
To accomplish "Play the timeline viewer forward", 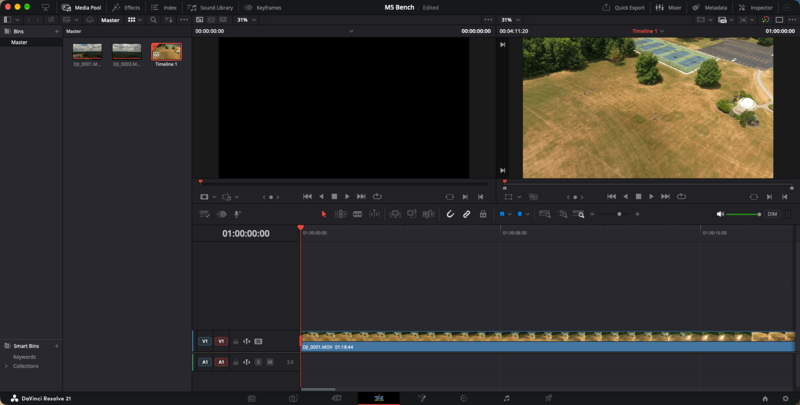I will click(x=652, y=196).
